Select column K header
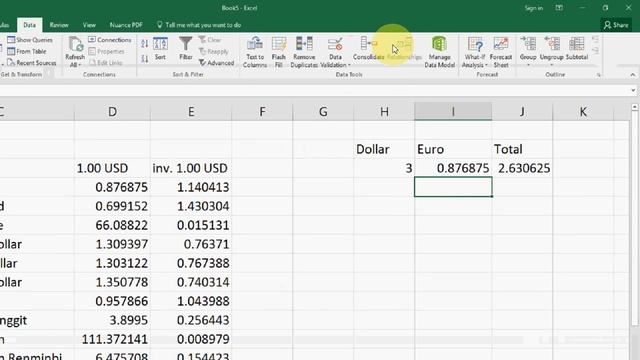The image size is (640, 360). (583, 111)
